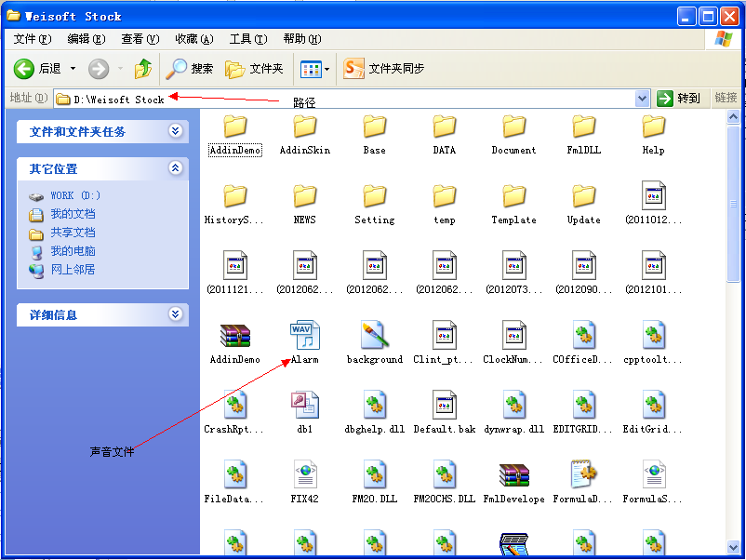The width and height of the screenshot is (746, 560).
Task: Open the Help (帮助) menu
Action: (x=302, y=39)
